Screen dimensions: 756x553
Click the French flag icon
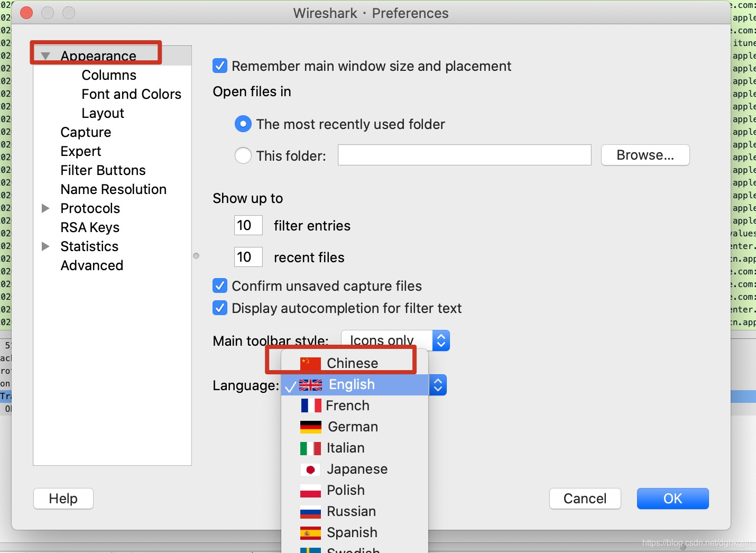point(311,405)
